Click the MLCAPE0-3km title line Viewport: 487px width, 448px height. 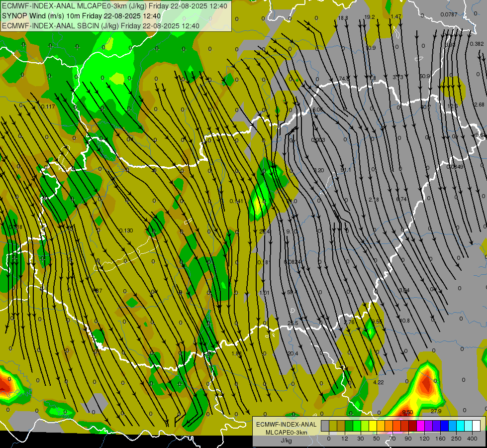114,6
